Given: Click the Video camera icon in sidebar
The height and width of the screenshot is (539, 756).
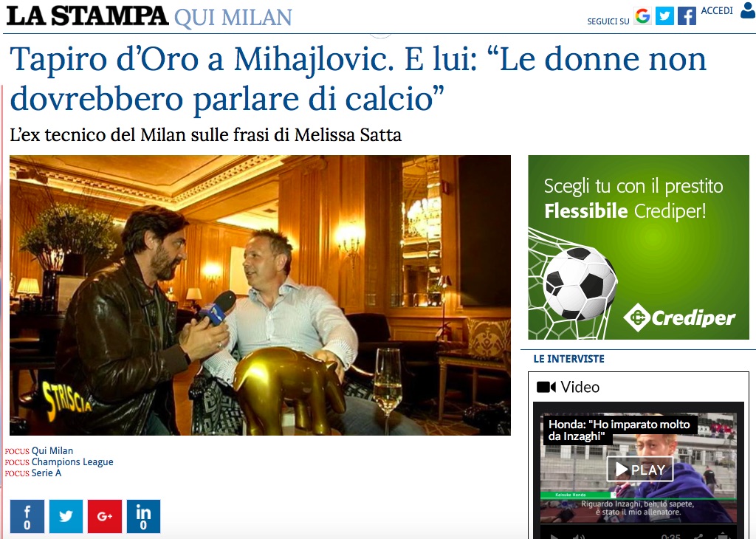Looking at the screenshot, I should click(x=546, y=387).
